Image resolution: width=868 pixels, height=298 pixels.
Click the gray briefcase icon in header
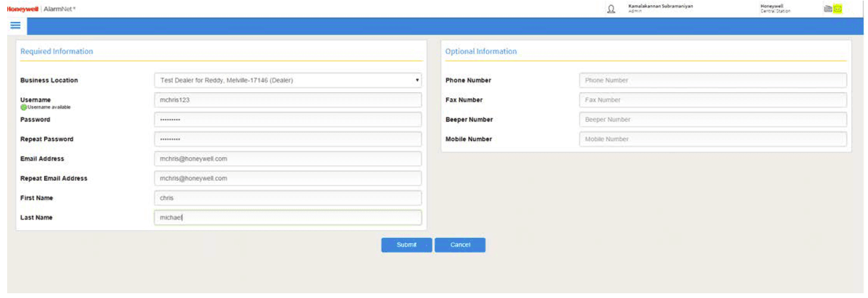pos(828,9)
